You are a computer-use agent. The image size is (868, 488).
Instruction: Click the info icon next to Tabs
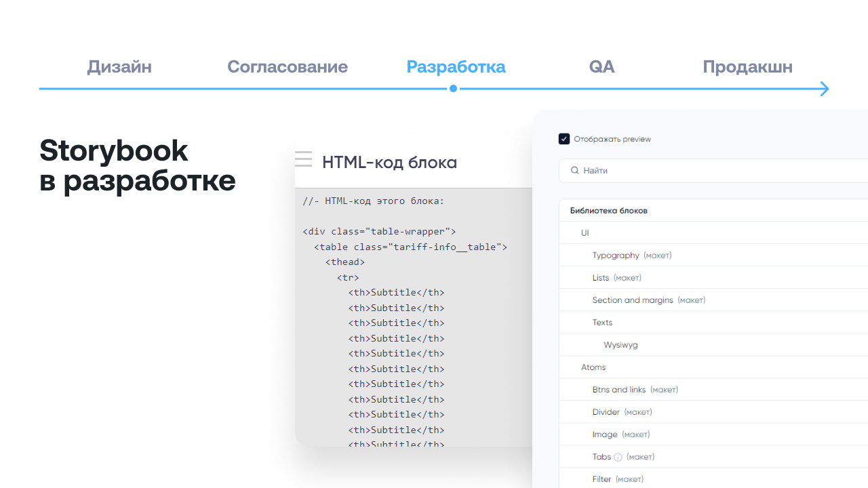[618, 457]
